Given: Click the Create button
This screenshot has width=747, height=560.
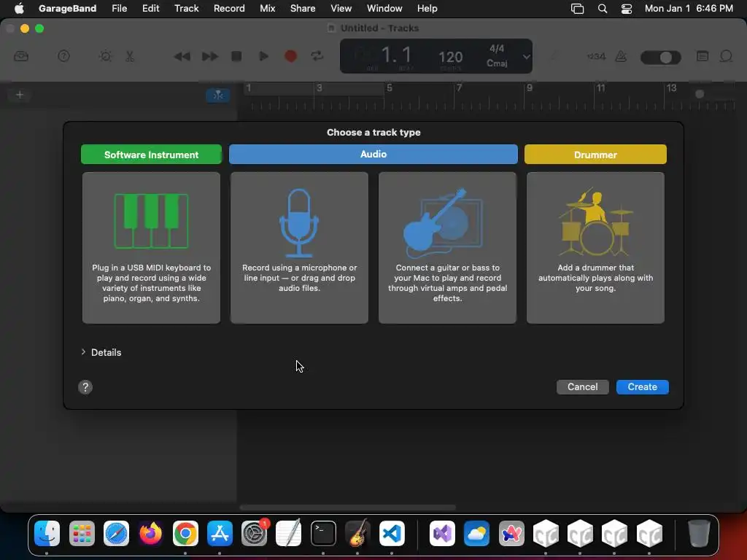Looking at the screenshot, I should (x=642, y=386).
